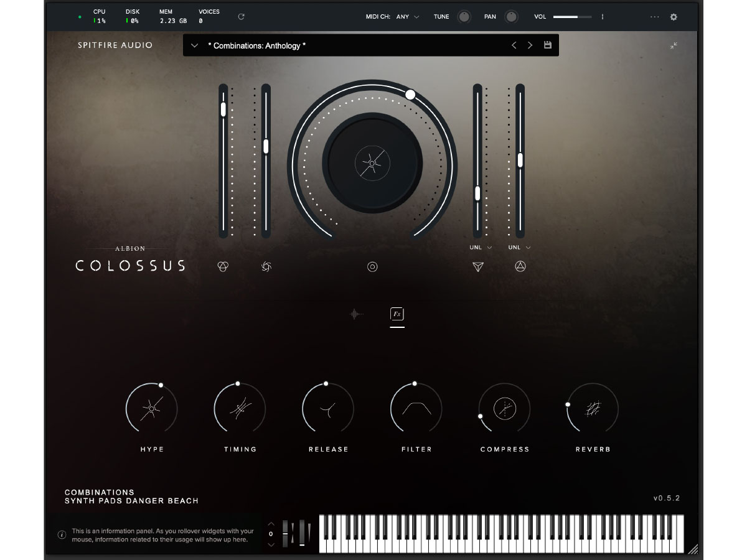Screen dimensions: 747x560
Task: Open the MIDI CH ANY dropdown
Action: coord(408,17)
